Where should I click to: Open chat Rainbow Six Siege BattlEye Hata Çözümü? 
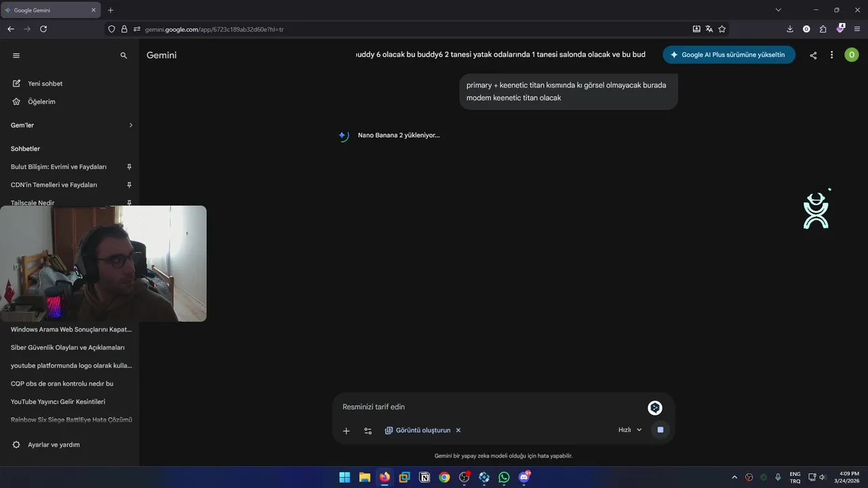click(x=71, y=420)
